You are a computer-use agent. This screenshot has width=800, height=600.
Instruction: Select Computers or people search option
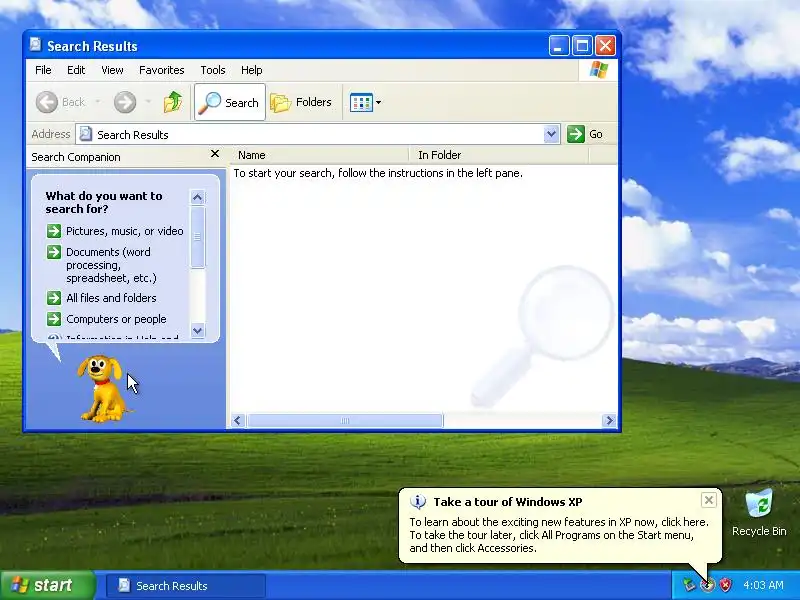coord(116,319)
